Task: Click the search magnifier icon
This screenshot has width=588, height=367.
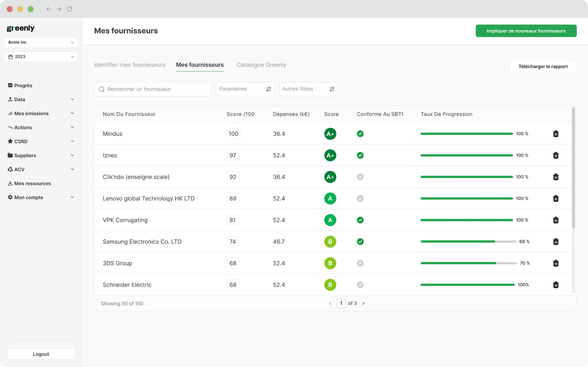Action: pos(101,89)
